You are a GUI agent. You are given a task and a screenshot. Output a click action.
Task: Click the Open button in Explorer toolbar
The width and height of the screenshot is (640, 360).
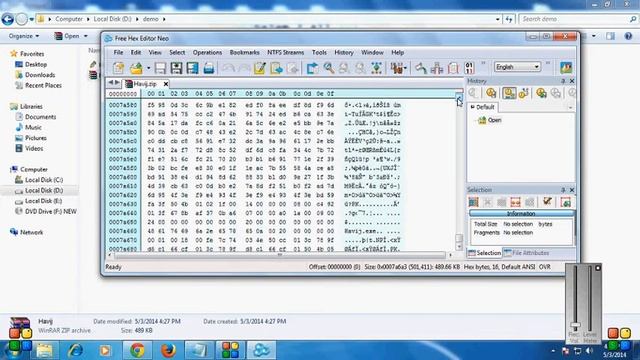click(71, 36)
